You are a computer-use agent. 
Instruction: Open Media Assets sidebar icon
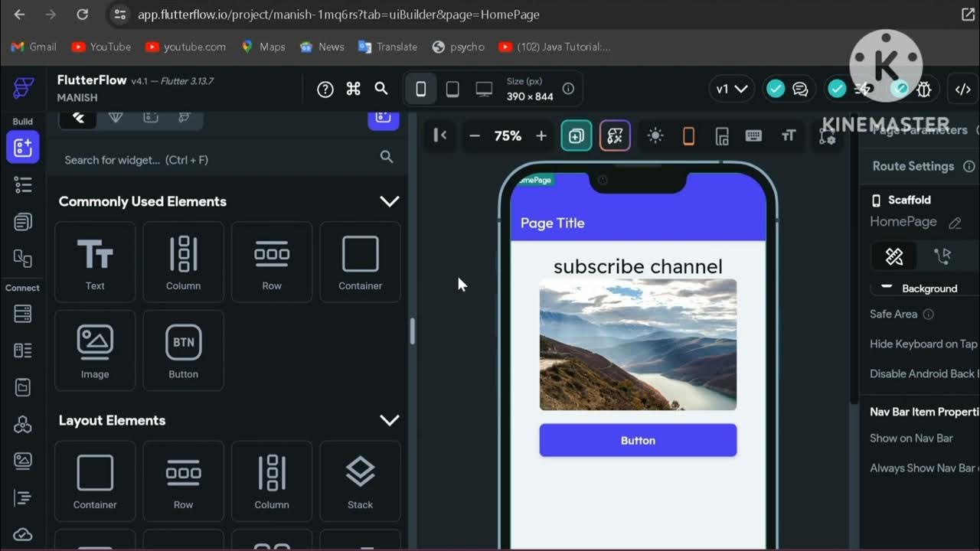23,461
